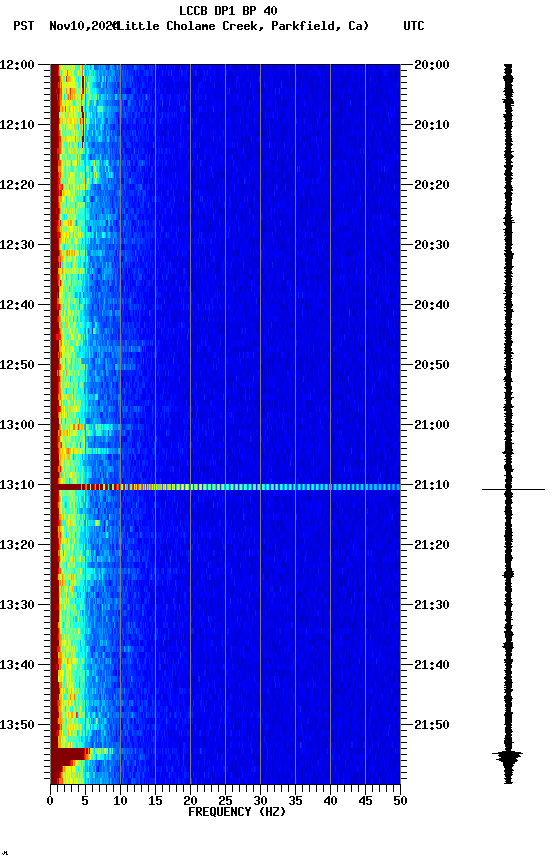The image size is (552, 864).
Task: Click the '21:50' UTC time label
Action: click(432, 726)
